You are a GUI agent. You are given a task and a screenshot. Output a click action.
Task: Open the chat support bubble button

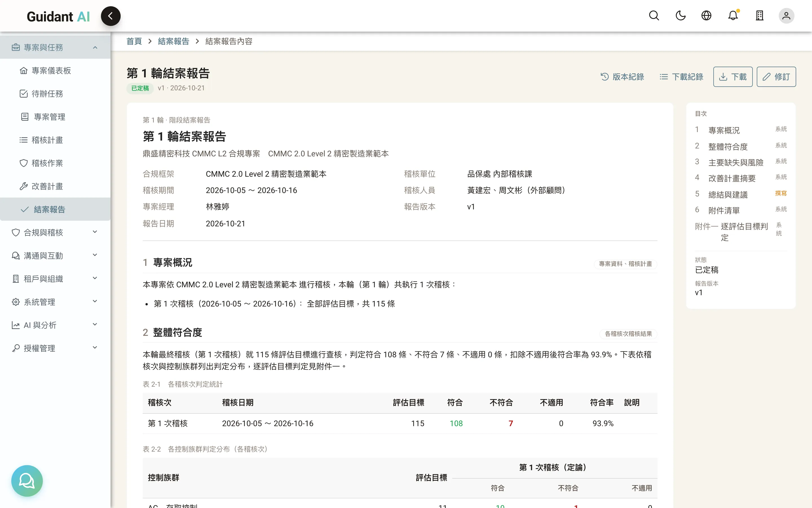pos(27,480)
